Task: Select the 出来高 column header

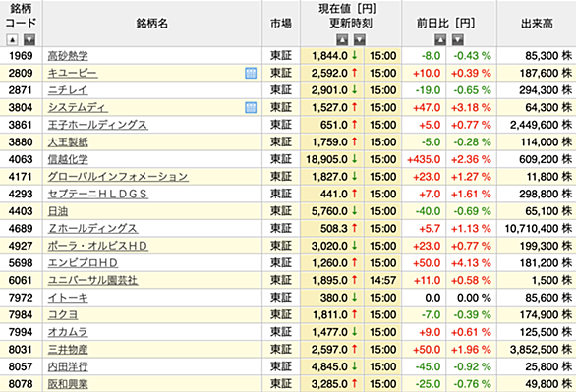Action: [x=537, y=24]
